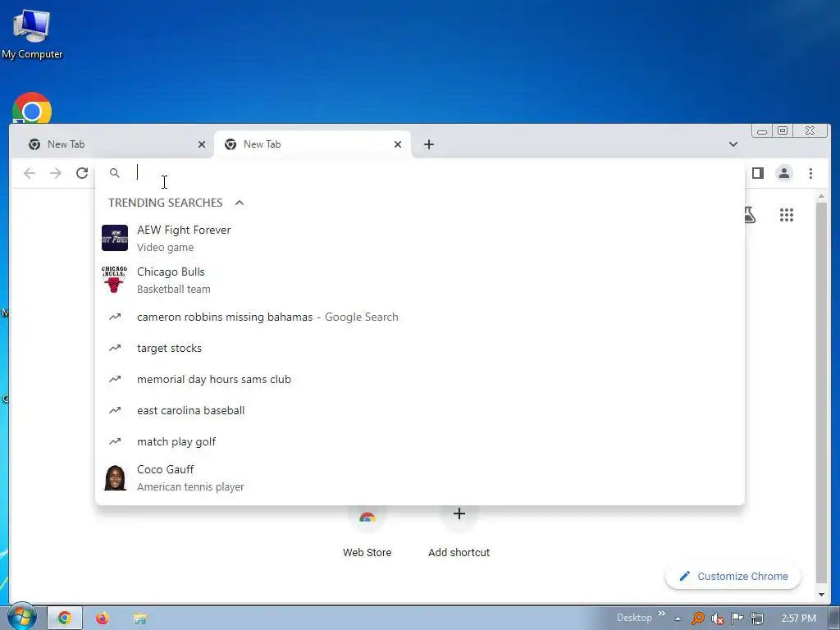Select match play golf suggestion

(419, 441)
